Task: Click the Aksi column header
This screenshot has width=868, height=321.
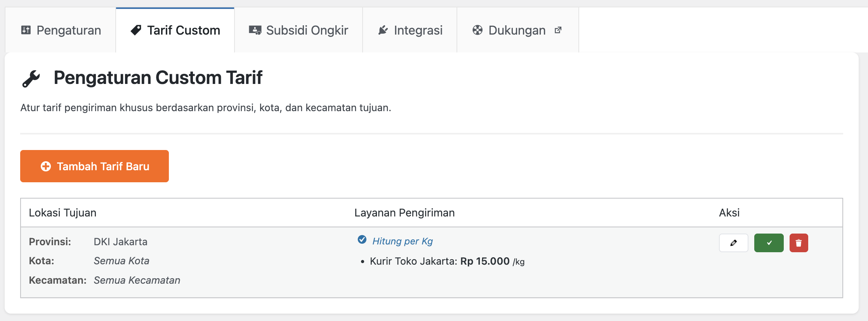Action: pos(729,213)
